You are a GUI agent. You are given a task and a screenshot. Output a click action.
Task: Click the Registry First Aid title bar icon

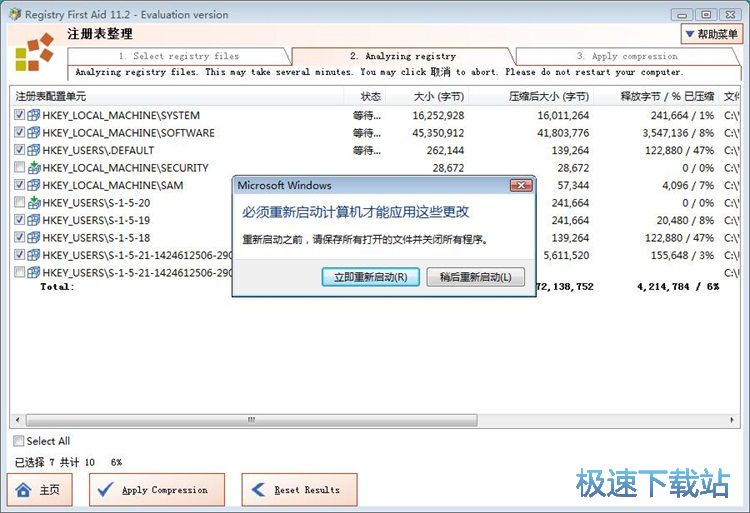(15, 14)
